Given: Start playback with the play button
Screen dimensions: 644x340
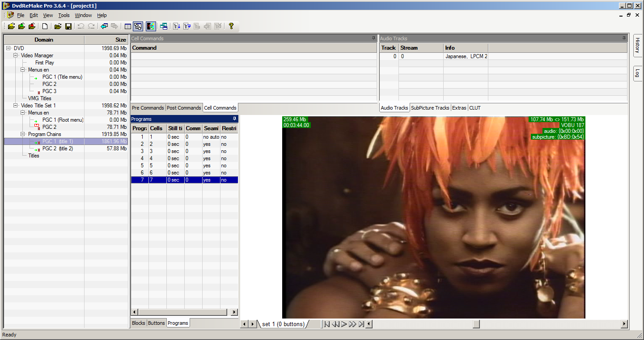Looking at the screenshot, I should tap(344, 324).
